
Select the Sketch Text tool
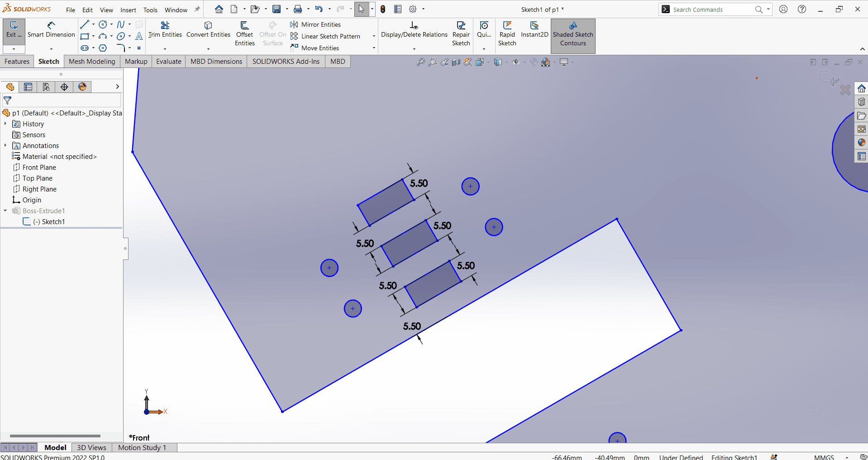139,36
